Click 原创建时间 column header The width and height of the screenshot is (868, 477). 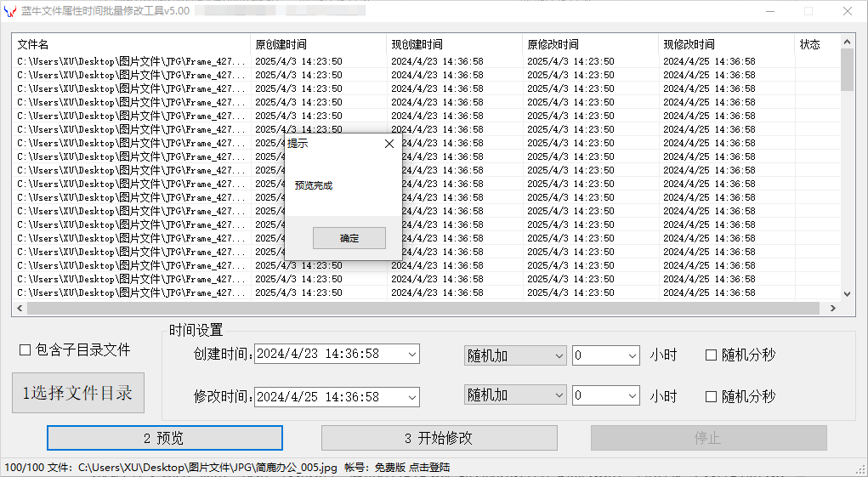click(x=318, y=44)
